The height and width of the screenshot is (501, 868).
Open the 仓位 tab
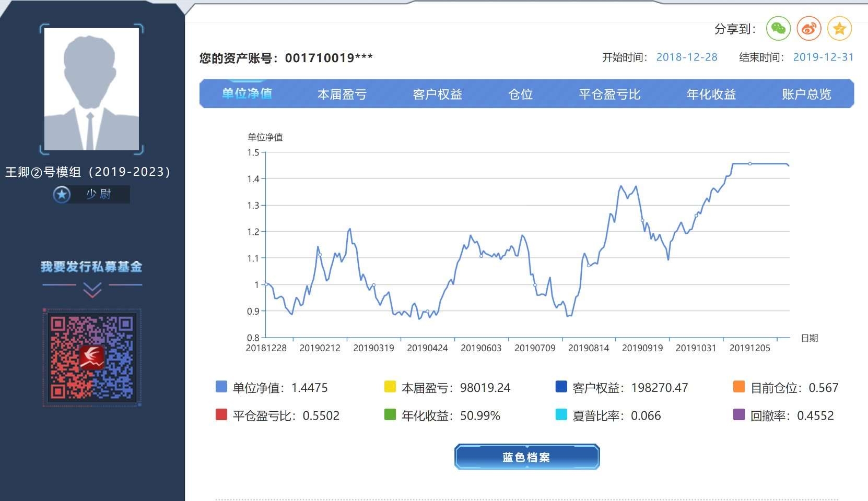tap(521, 94)
